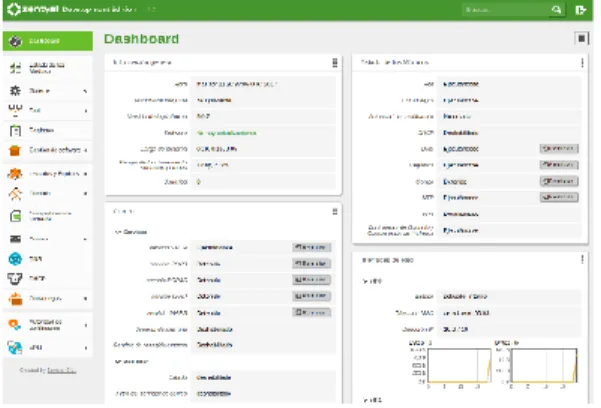Expand the Software Management submenu arrow
601x408 pixels.
coord(85,150)
